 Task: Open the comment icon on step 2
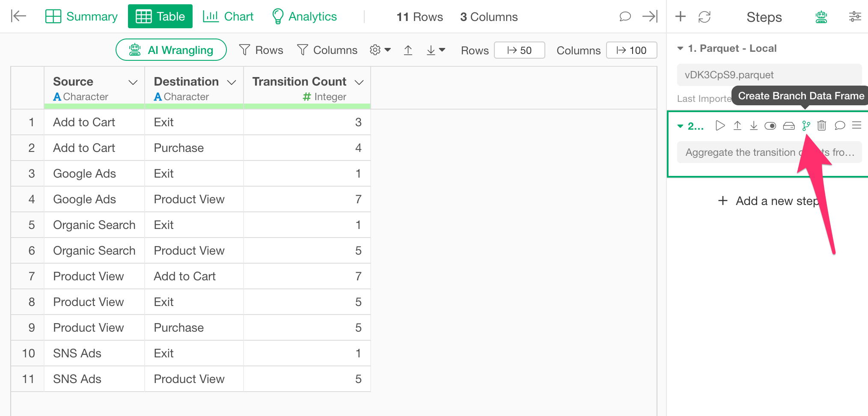[x=839, y=126]
